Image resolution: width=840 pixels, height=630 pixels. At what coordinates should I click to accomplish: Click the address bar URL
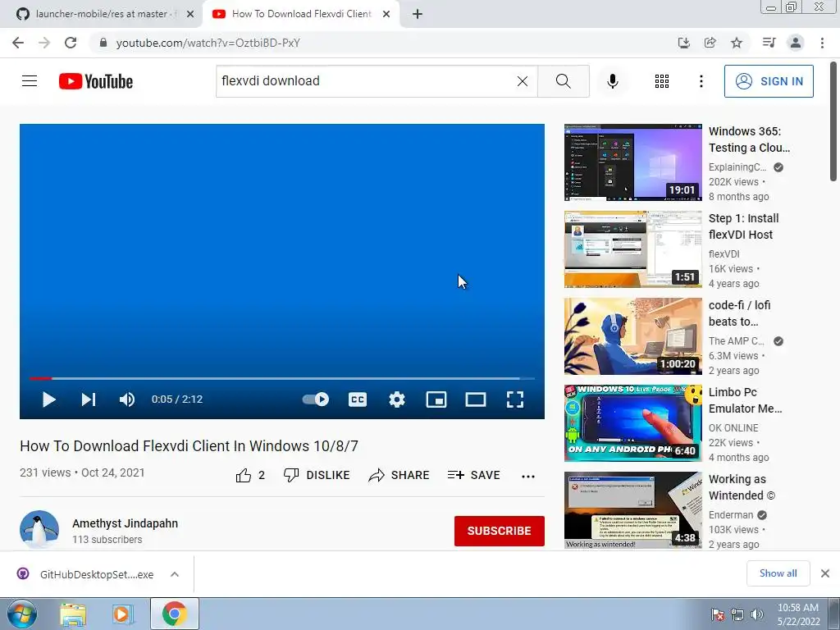(x=208, y=43)
